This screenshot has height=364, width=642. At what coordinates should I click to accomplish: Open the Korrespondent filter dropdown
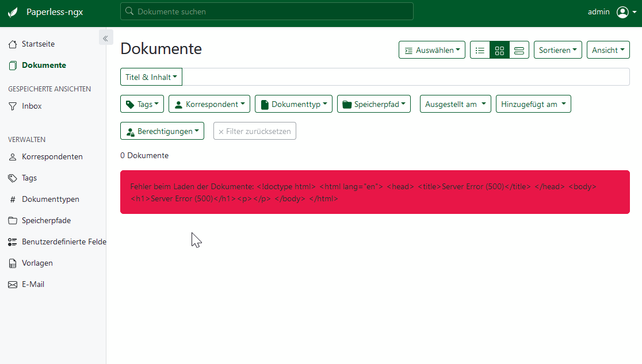[x=209, y=104]
